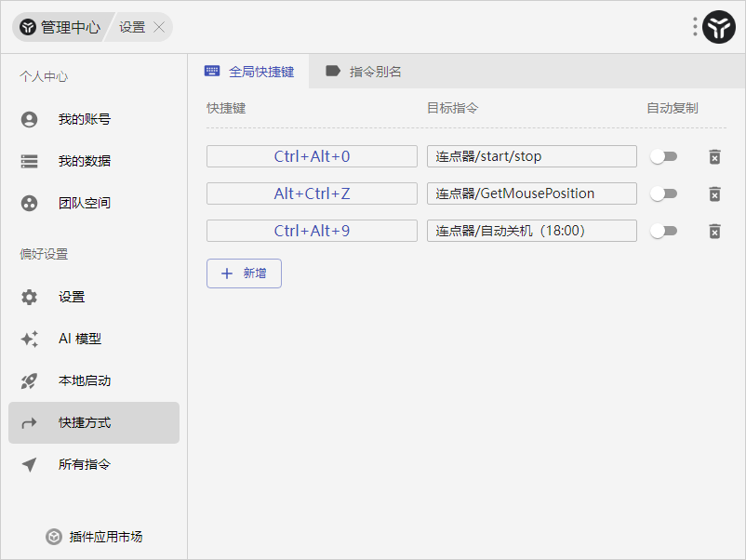Screen dimensions: 746x560
Task: Toggle auto-copy for 连点器/start/stop
Action: coord(663,156)
